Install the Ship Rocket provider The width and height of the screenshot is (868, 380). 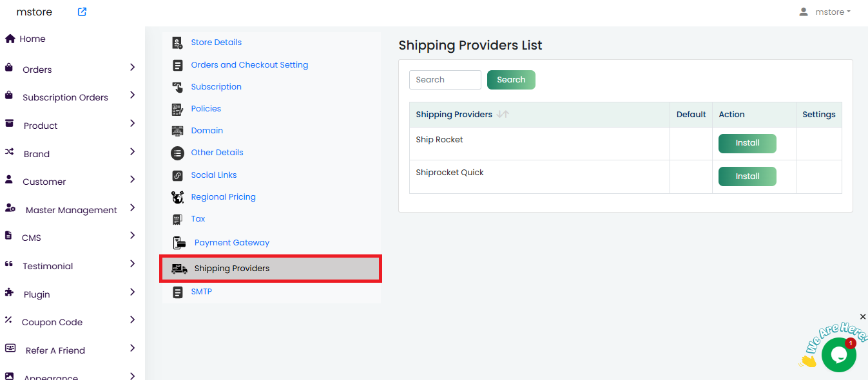747,143
